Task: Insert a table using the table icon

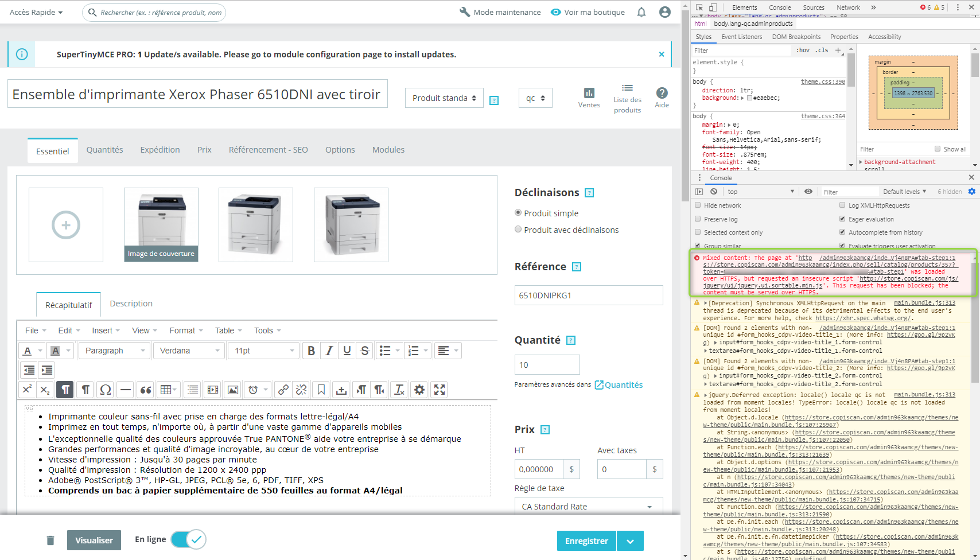Action: (165, 390)
